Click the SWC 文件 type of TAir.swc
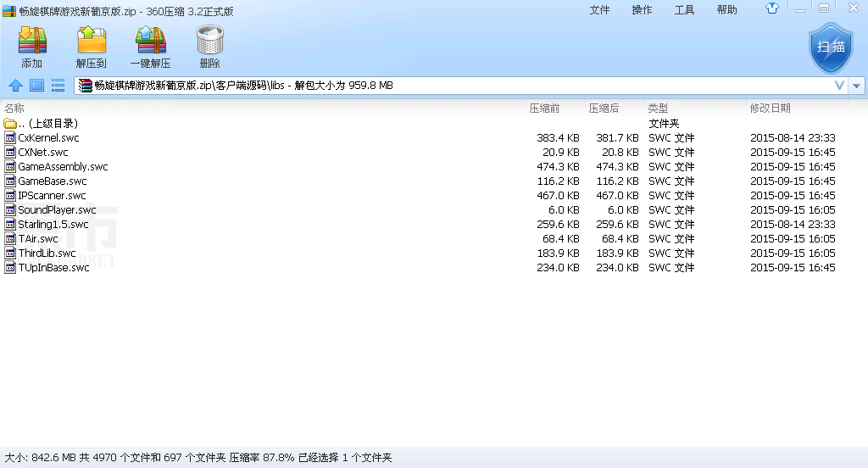 tap(671, 239)
